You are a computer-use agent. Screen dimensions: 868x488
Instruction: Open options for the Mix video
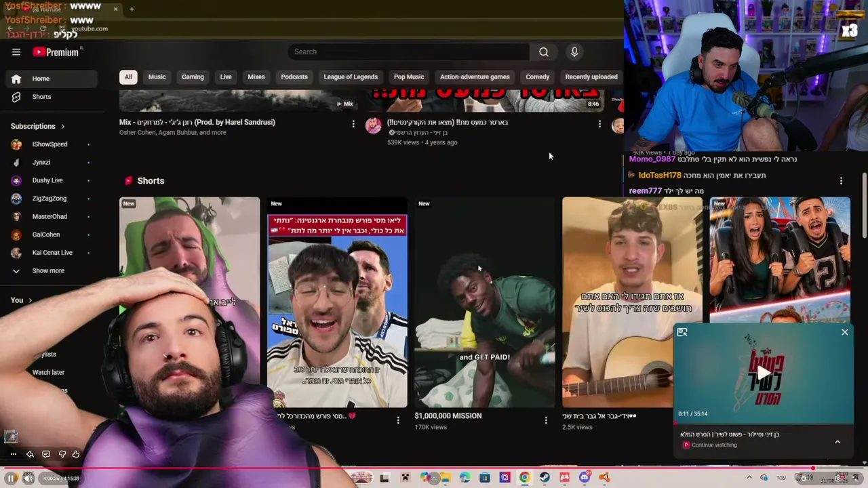click(353, 123)
